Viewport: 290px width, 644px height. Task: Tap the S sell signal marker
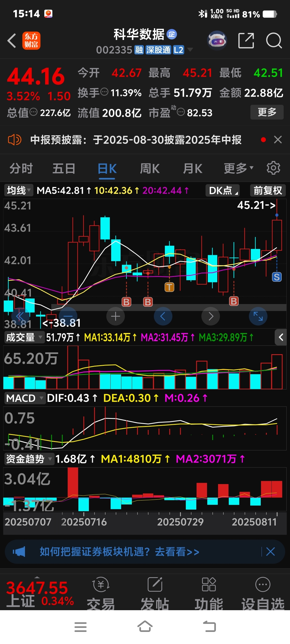[277, 277]
